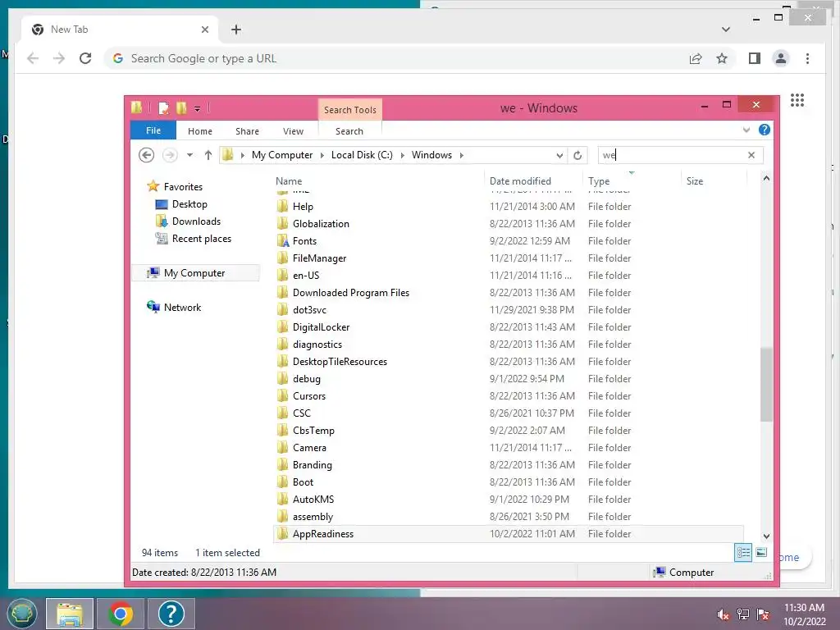Open Google apps grid icon
This screenshot has width=840, height=630.
[797, 100]
